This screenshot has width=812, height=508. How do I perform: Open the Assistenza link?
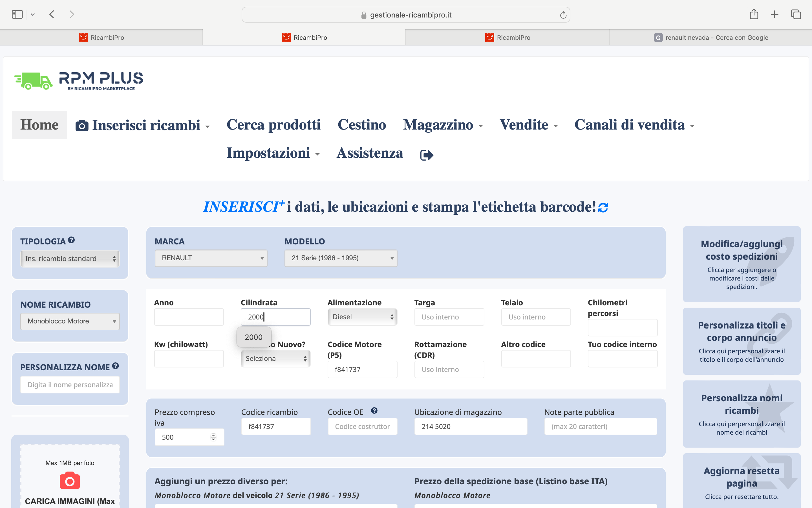pos(370,153)
